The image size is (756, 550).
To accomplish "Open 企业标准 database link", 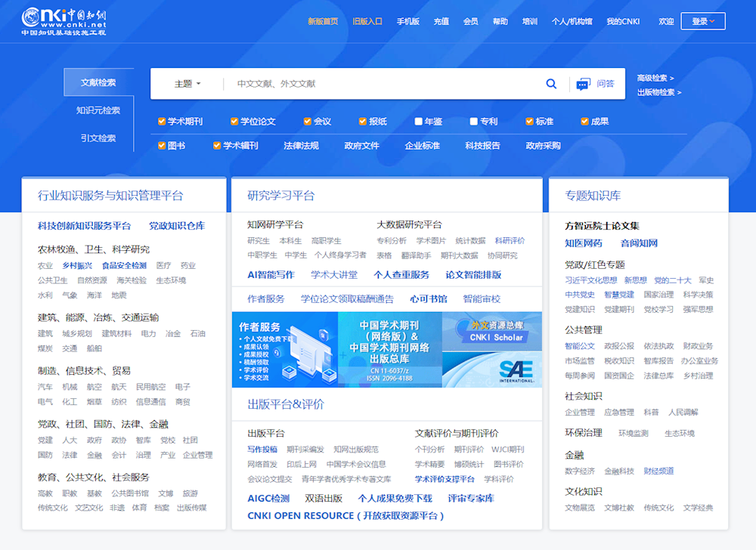I will pos(423,146).
